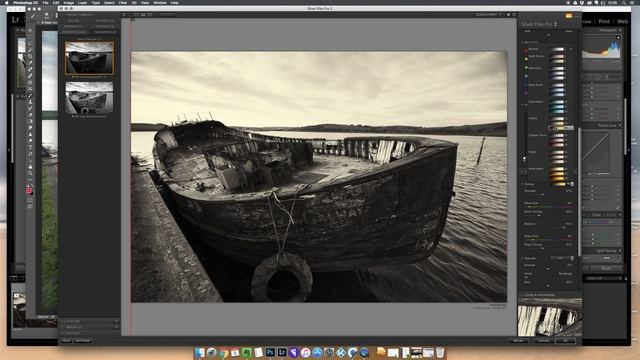The image size is (640, 360).
Task: Choose the red color filter dot
Action: 526,50
